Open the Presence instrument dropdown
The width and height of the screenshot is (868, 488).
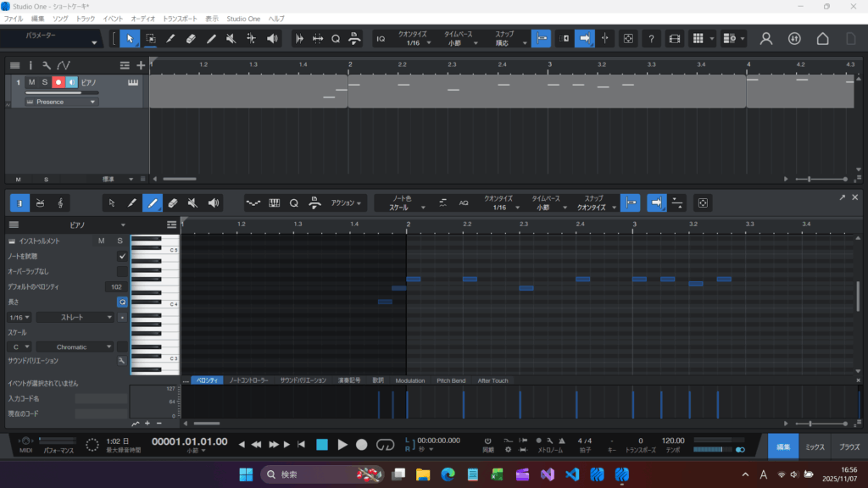click(x=61, y=102)
